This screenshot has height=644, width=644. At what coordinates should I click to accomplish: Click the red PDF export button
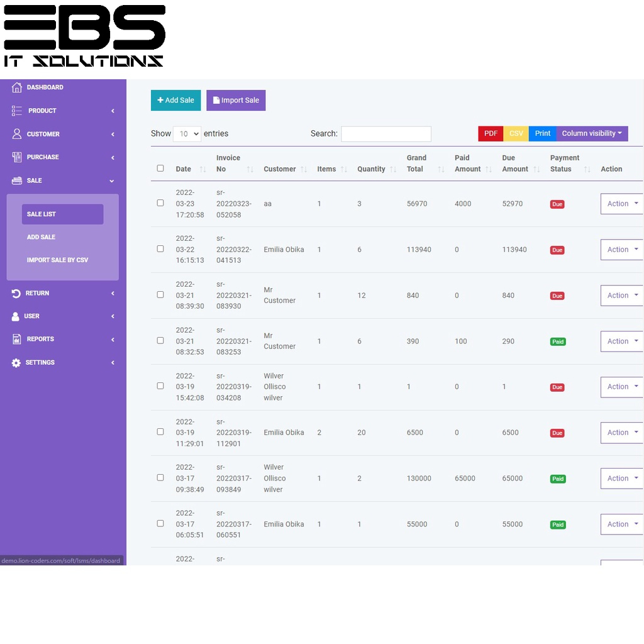(x=491, y=133)
